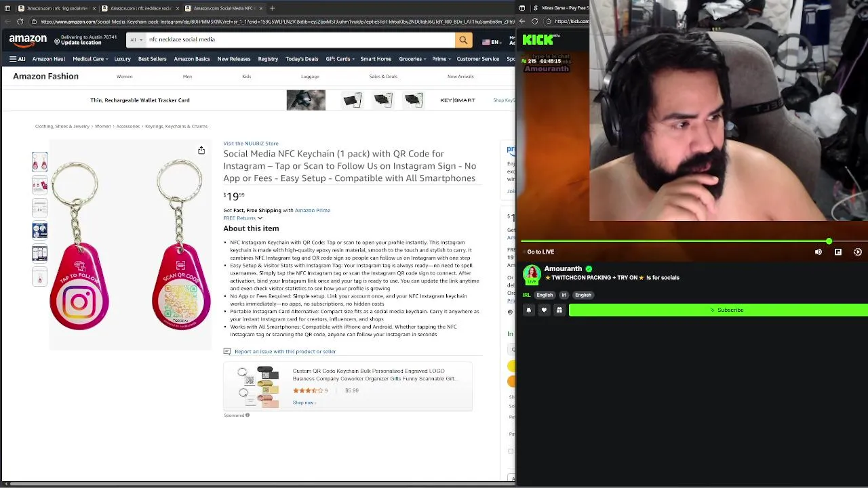Click the Kick player settings icon
This screenshot has height=488, width=868.
[858, 252]
